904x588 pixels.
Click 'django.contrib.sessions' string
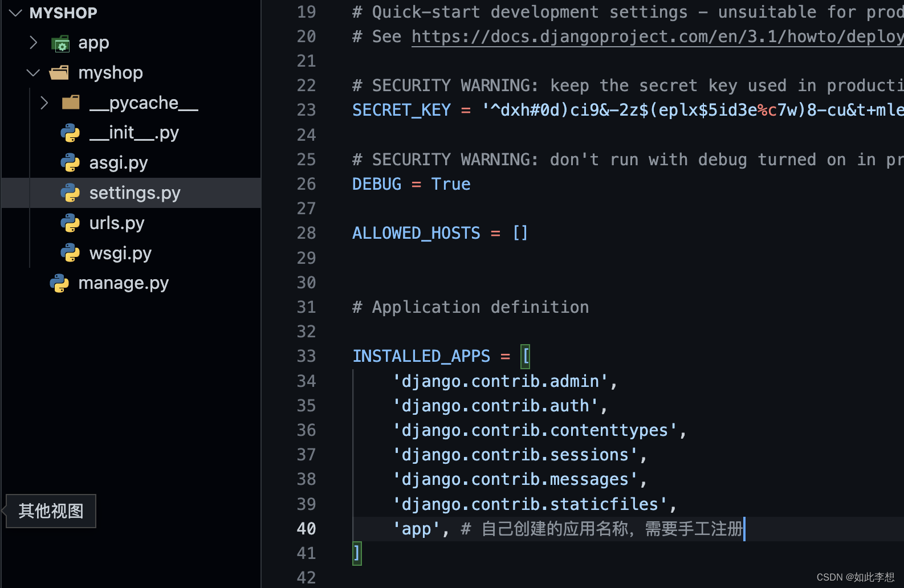(515, 455)
